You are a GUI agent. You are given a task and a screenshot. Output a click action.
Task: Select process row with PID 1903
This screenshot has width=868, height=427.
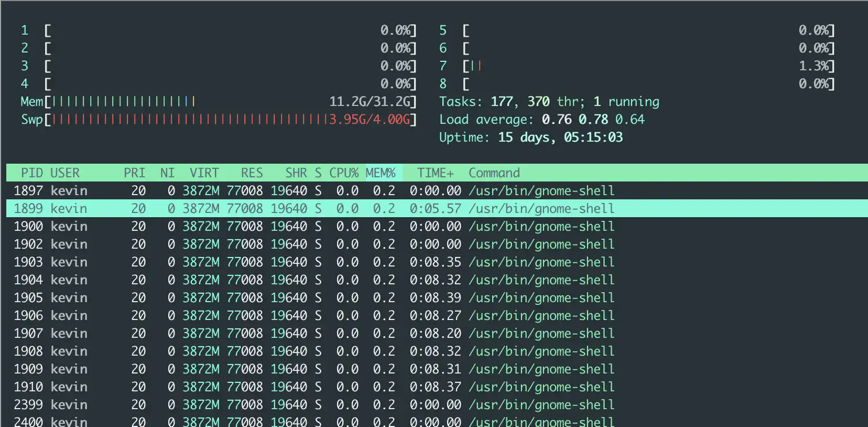(x=437, y=262)
